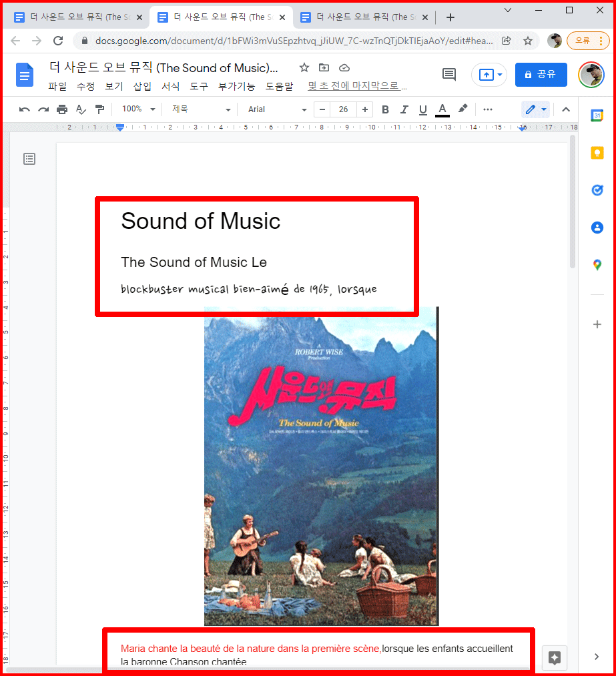
Task: Open Contacts side panel
Action: click(x=597, y=227)
